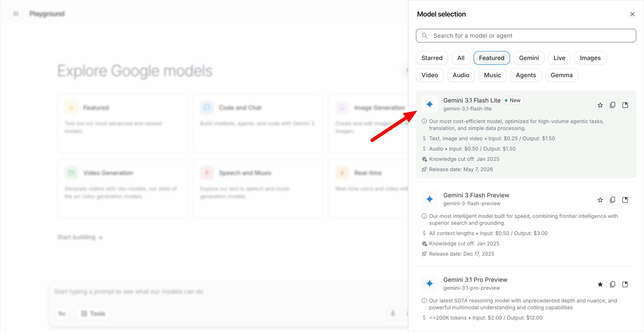
Task: Click the dollar icon beside Audio pricing
Action: pyautogui.click(x=424, y=149)
